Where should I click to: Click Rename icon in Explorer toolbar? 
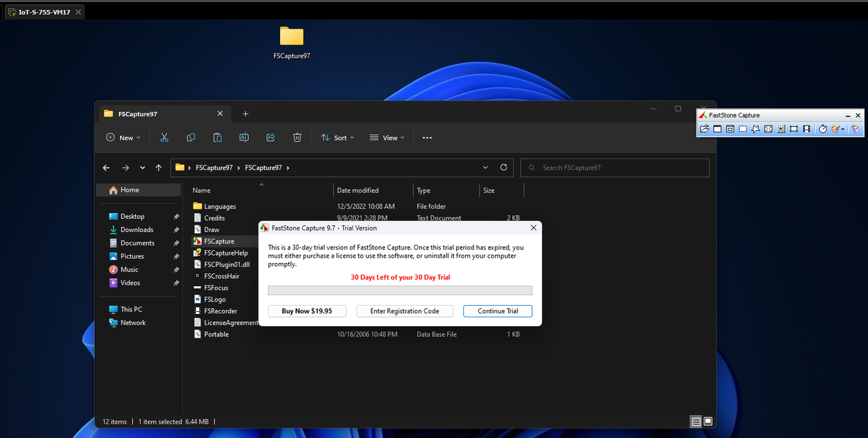(243, 138)
